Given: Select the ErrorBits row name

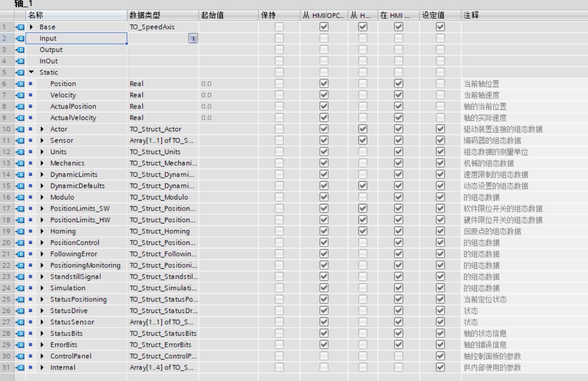Looking at the screenshot, I should (x=64, y=345).
